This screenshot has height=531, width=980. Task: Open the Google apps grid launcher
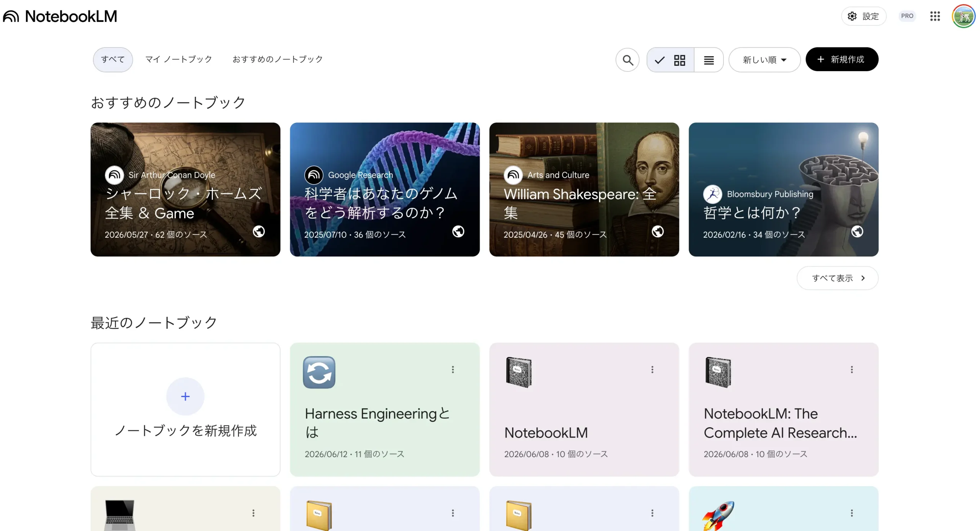click(x=935, y=16)
